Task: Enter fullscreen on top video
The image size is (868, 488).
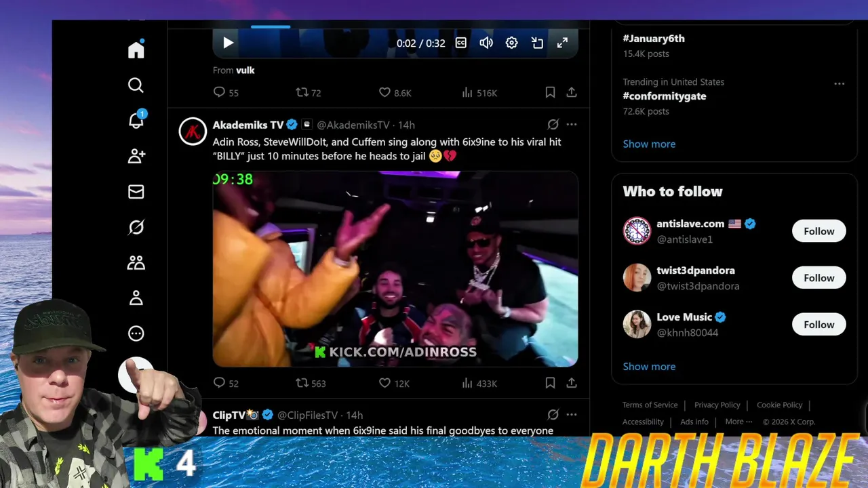Action: [562, 43]
